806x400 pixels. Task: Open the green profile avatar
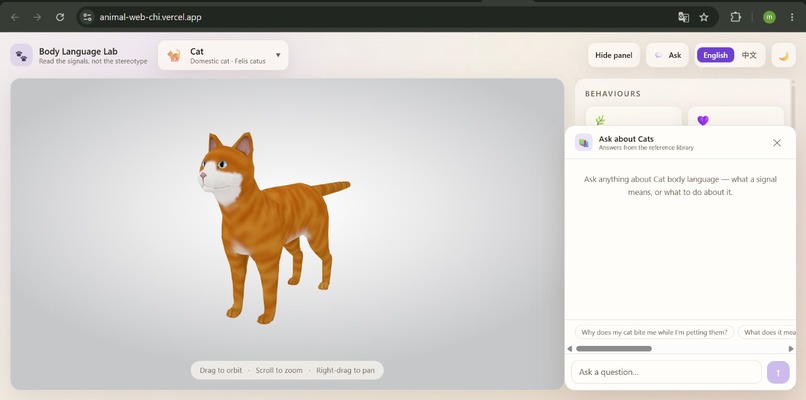click(x=769, y=17)
